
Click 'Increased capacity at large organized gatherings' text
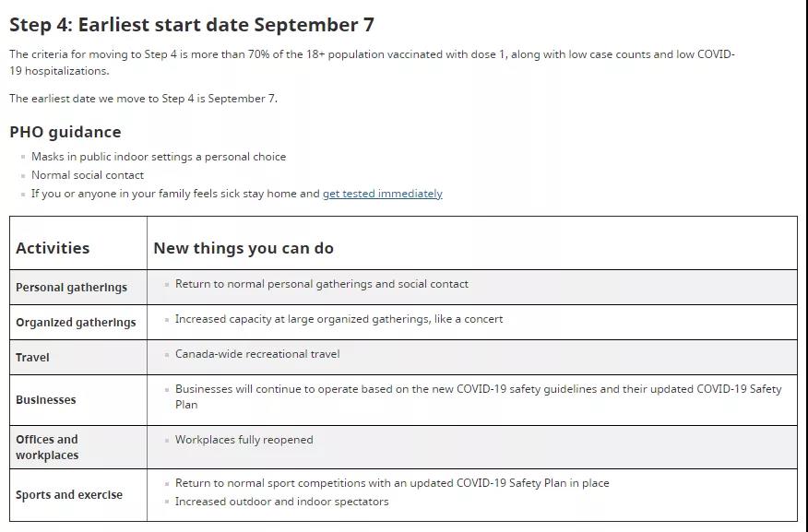pos(339,319)
